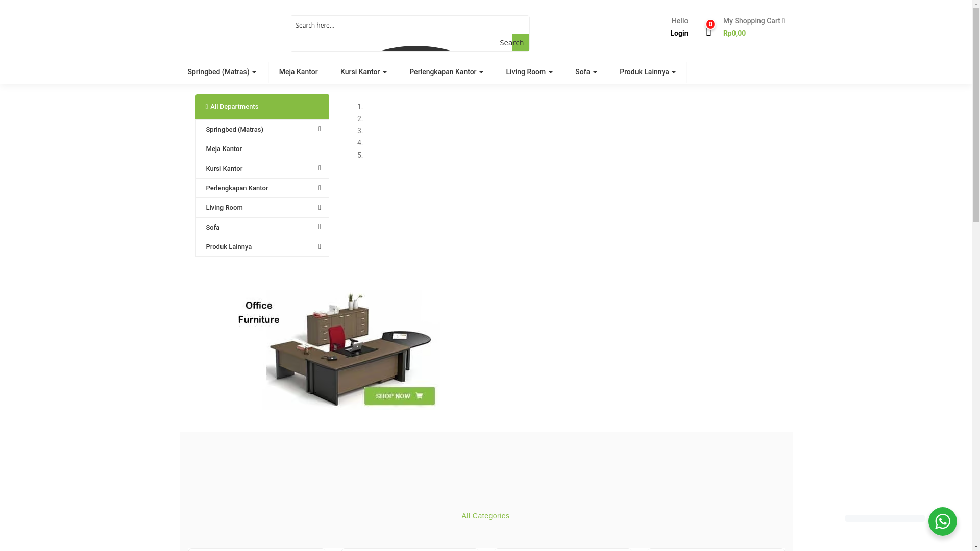
Task: Open Living Room top navigation dropdown
Action: (529, 72)
